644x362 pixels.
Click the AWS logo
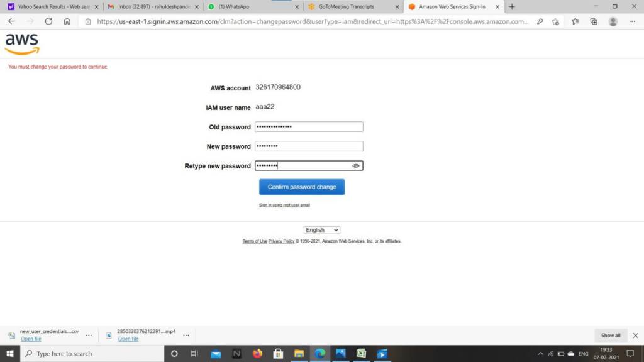(22, 44)
